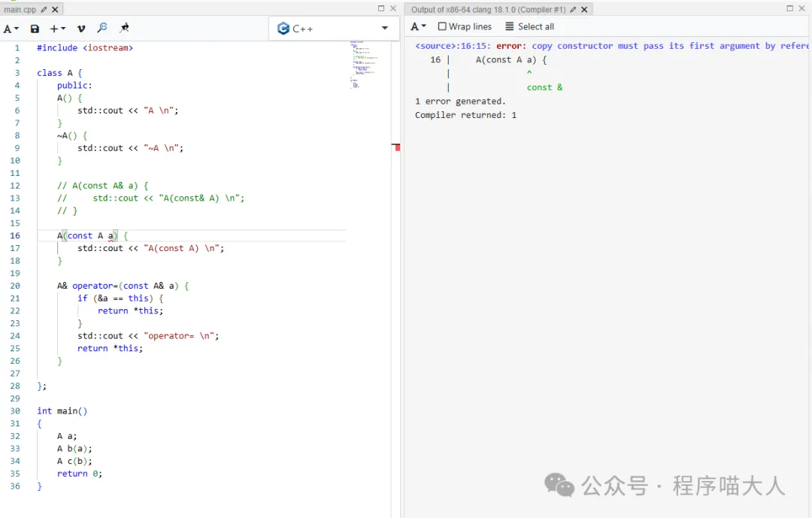
Task: Click the <source>:16:15 error link
Action: coord(452,46)
